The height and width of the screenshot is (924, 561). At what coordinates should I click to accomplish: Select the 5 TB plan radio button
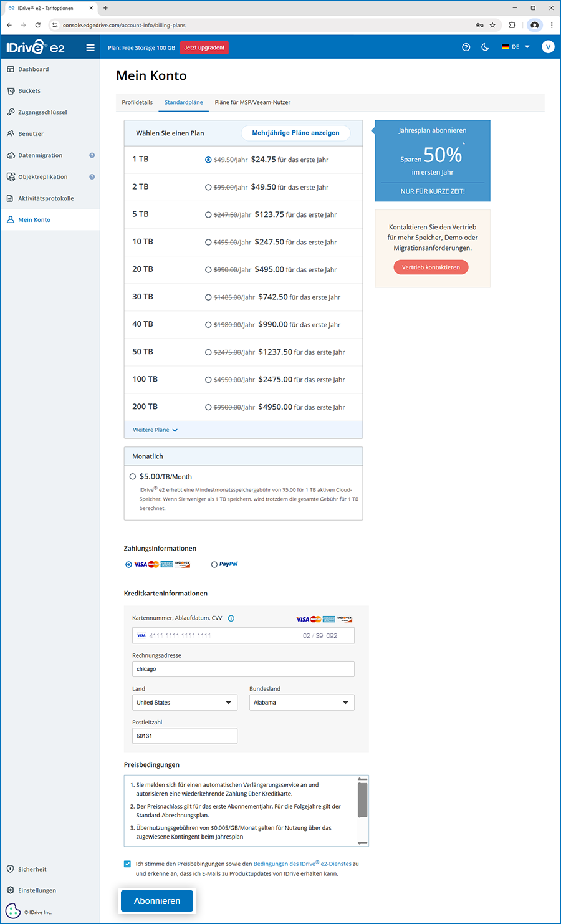tap(208, 214)
